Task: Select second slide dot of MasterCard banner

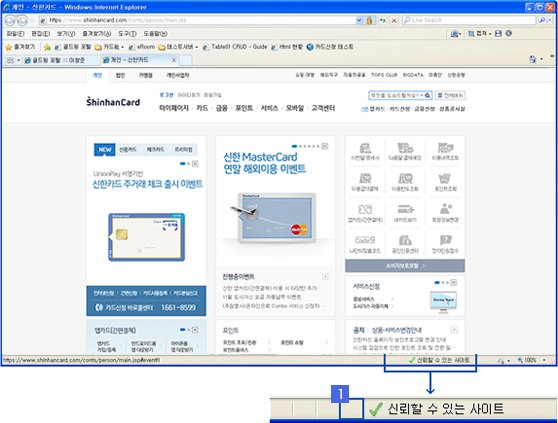Action: point(301,146)
